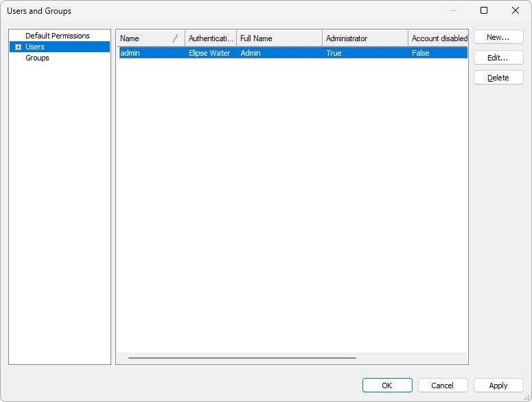The height and width of the screenshot is (402, 532).
Task: Close the Users and Groups window
Action: point(516,11)
